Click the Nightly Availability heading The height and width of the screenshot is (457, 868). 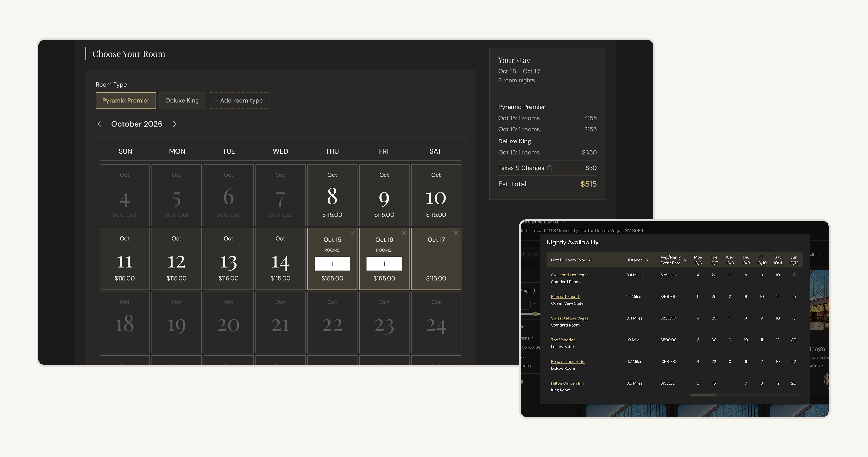tap(572, 242)
